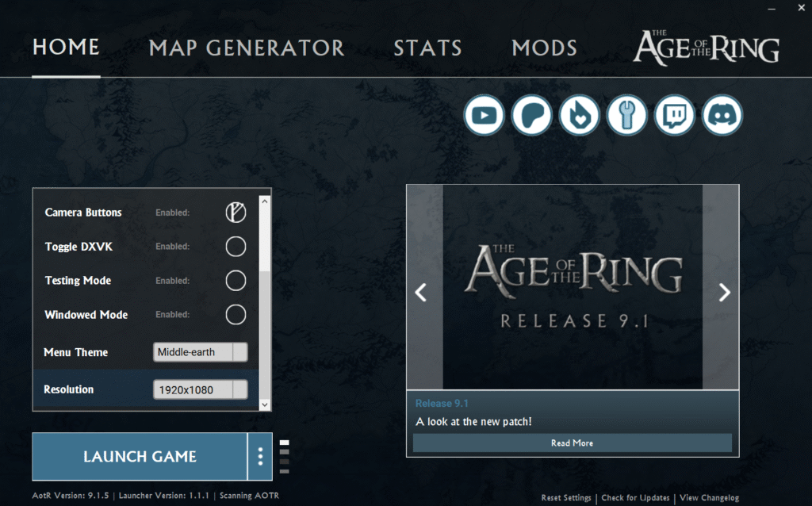Open the Mods tab

pos(544,48)
